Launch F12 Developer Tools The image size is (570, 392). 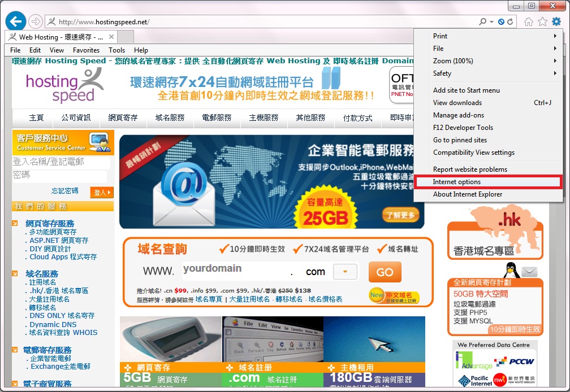click(x=489, y=127)
